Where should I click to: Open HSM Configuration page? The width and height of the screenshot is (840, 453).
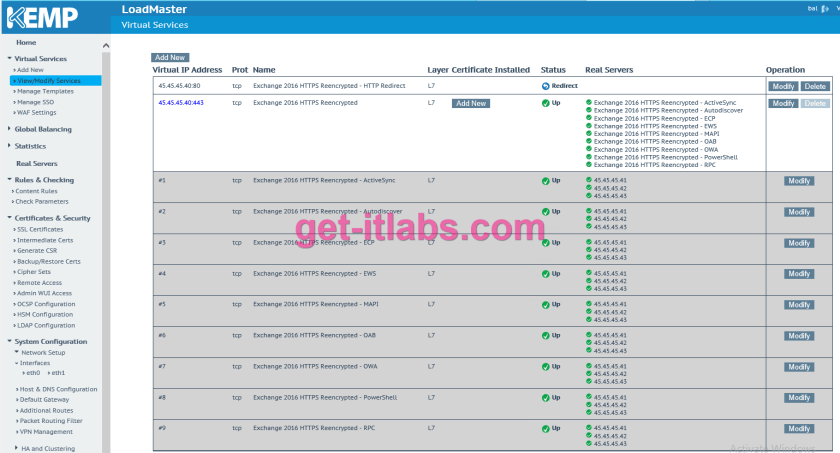pos(45,315)
